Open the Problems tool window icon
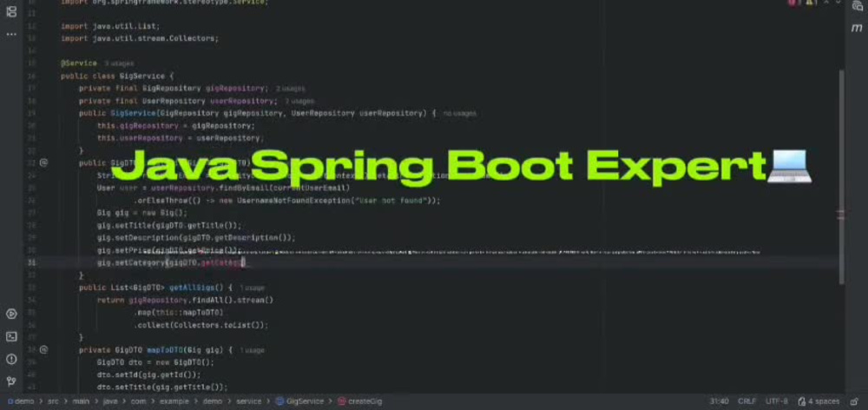868x410 pixels. pyautogui.click(x=11, y=359)
